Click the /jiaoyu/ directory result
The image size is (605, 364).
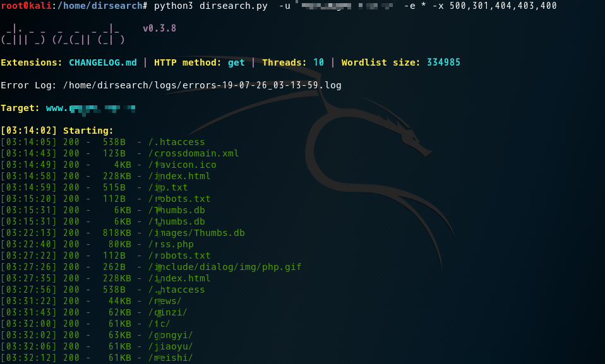coord(171,346)
